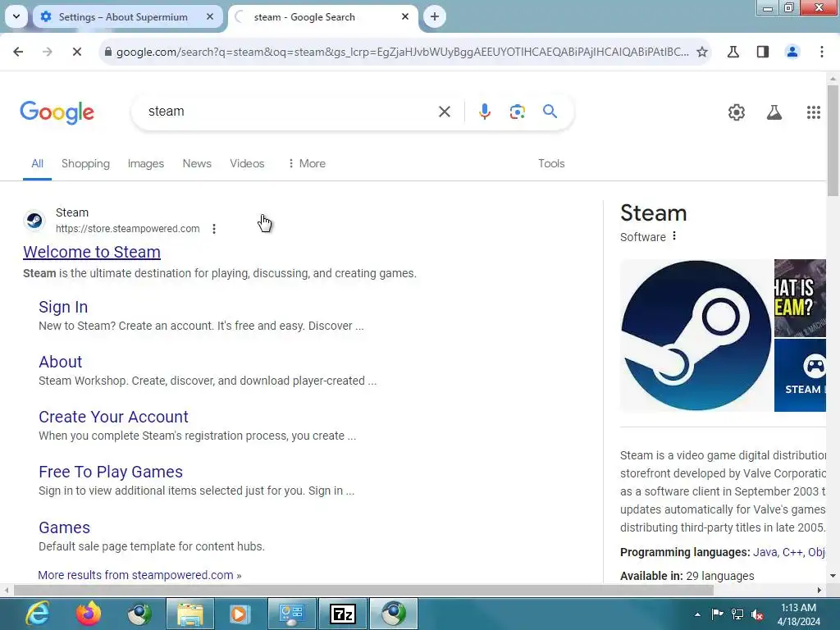
Task: Click the C++ programming language link
Action: (792, 552)
